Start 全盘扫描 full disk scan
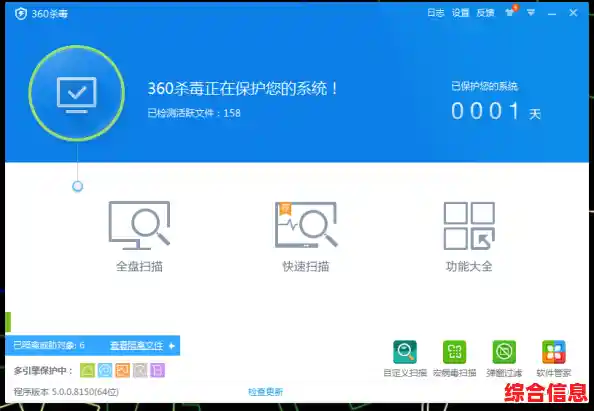Image resolution: width=594 pixels, height=411 pixels. pyautogui.click(x=139, y=225)
